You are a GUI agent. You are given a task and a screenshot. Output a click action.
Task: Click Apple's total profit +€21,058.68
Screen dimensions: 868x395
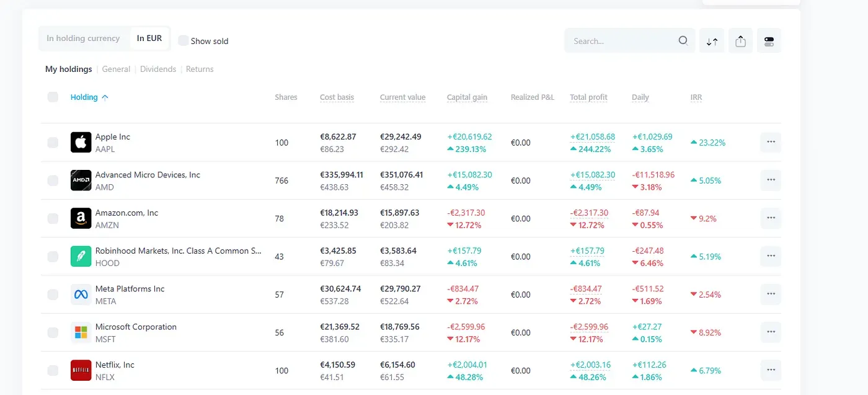(x=593, y=137)
